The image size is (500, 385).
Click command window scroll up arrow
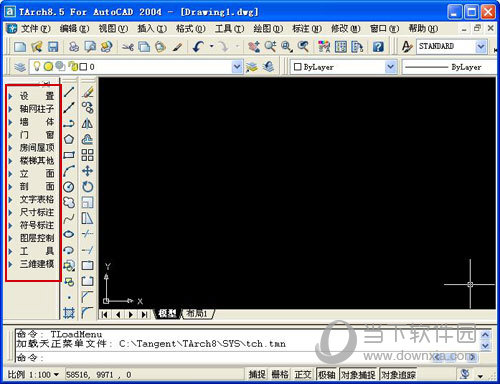(486, 334)
